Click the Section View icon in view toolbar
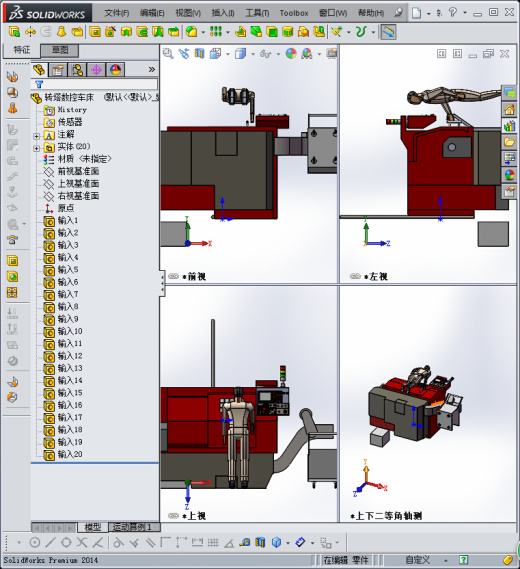This screenshot has height=569, width=520. pyautogui.click(x=199, y=54)
